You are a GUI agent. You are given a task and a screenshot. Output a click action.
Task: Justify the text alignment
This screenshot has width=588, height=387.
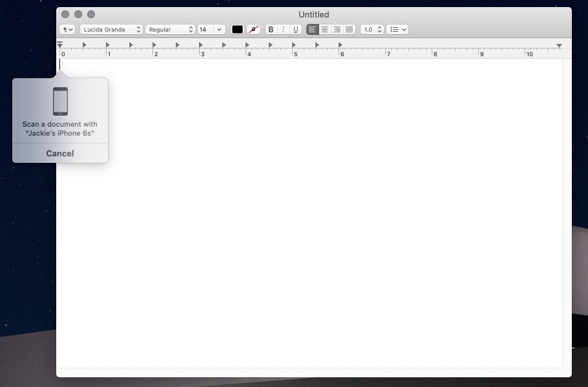[x=349, y=30]
